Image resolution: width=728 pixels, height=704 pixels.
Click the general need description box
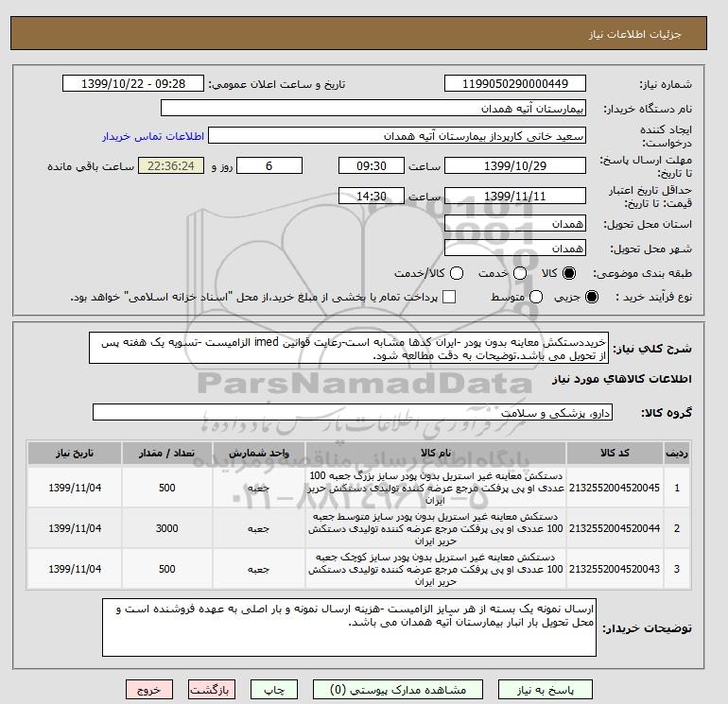(x=349, y=348)
